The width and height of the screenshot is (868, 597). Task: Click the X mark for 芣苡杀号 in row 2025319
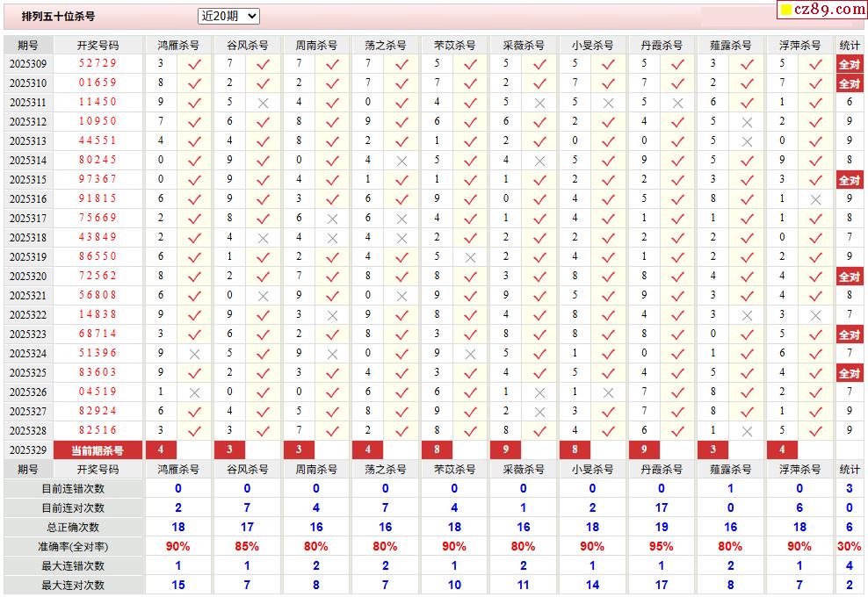(x=470, y=257)
